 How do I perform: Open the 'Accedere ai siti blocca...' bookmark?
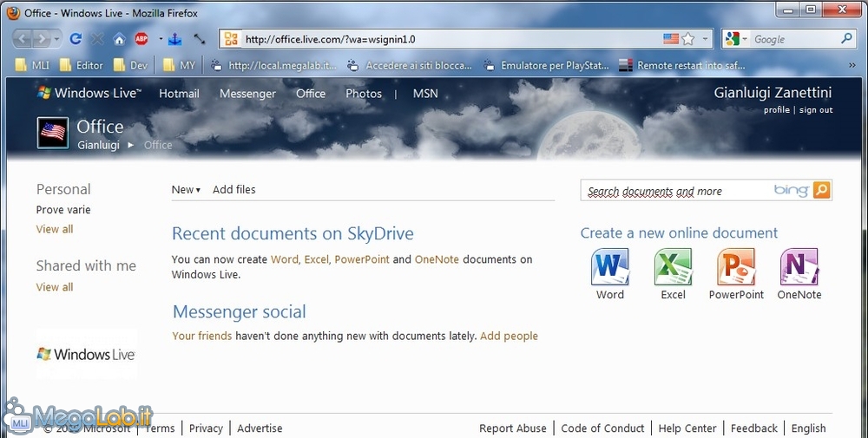pos(409,65)
